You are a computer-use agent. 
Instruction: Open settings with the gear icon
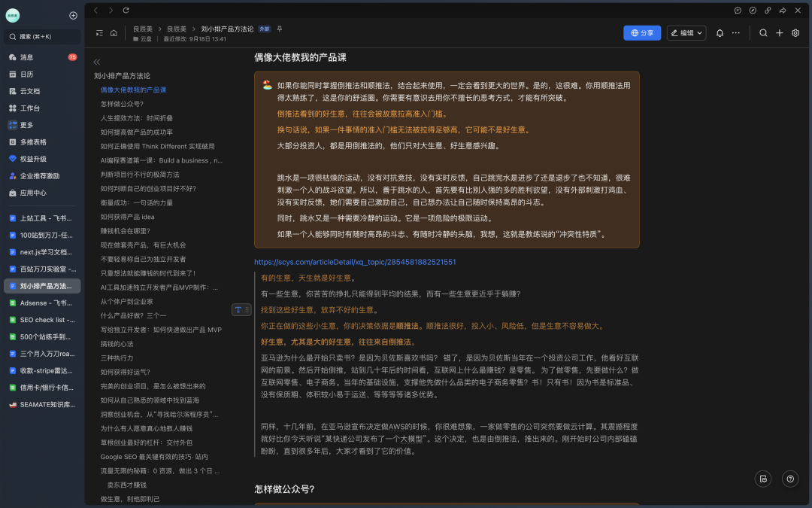795,32
